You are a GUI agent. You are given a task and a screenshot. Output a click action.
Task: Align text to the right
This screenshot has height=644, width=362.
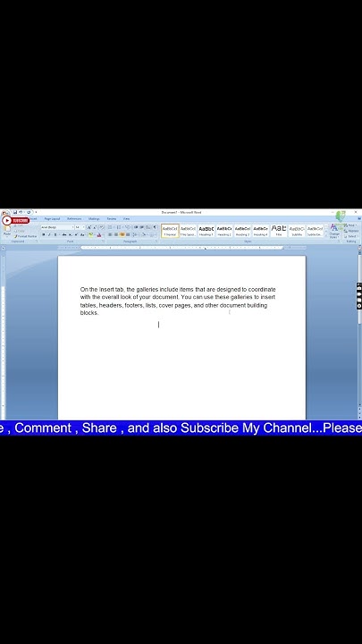point(122,234)
